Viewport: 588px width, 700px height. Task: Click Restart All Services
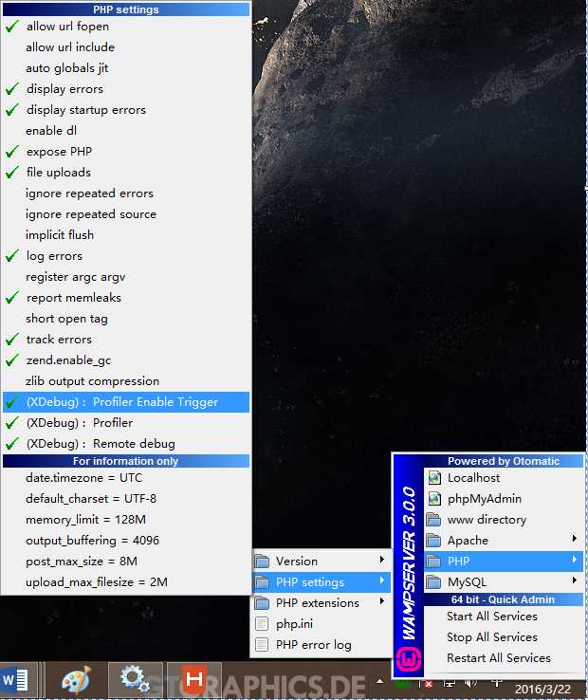pyautogui.click(x=504, y=658)
